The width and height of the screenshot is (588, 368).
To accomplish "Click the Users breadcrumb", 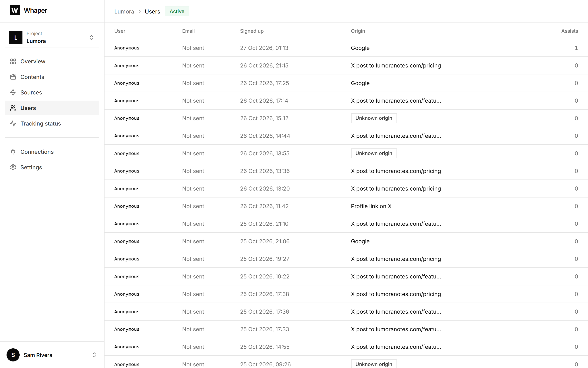I will coord(152,11).
